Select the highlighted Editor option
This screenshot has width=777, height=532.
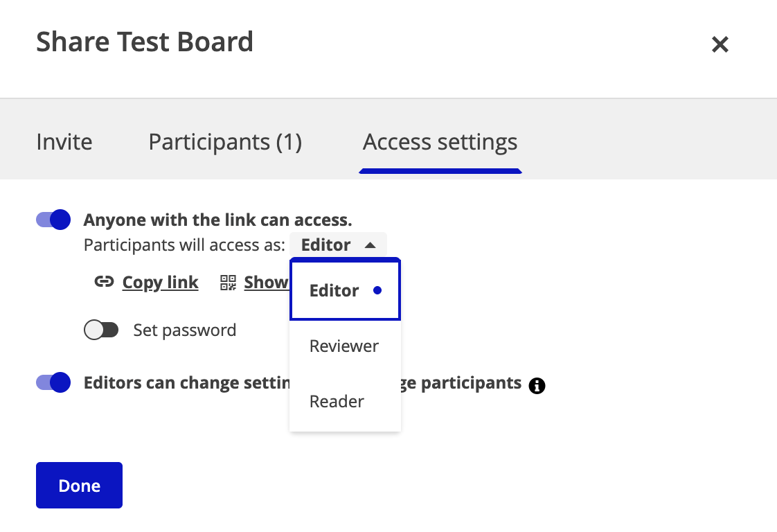pos(334,290)
